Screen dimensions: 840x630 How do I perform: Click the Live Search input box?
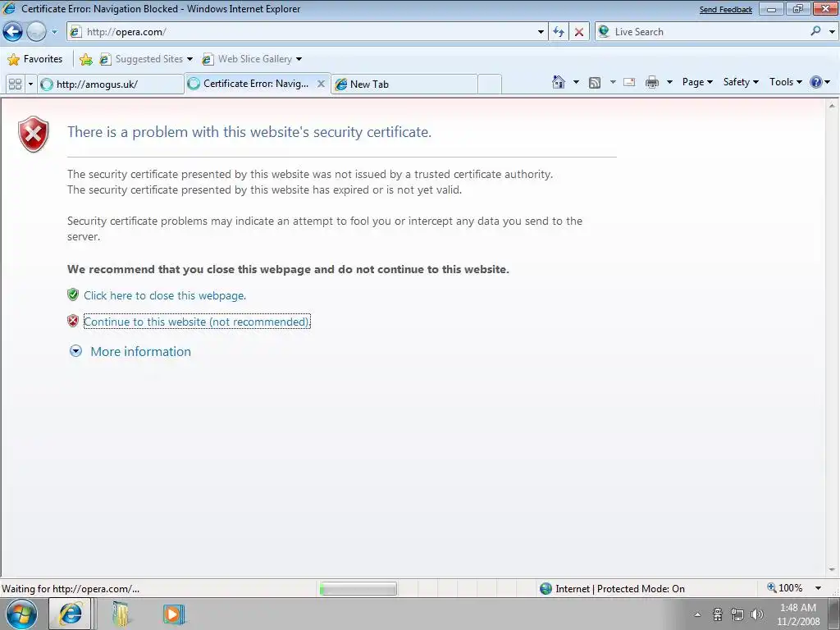pyautogui.click(x=710, y=32)
